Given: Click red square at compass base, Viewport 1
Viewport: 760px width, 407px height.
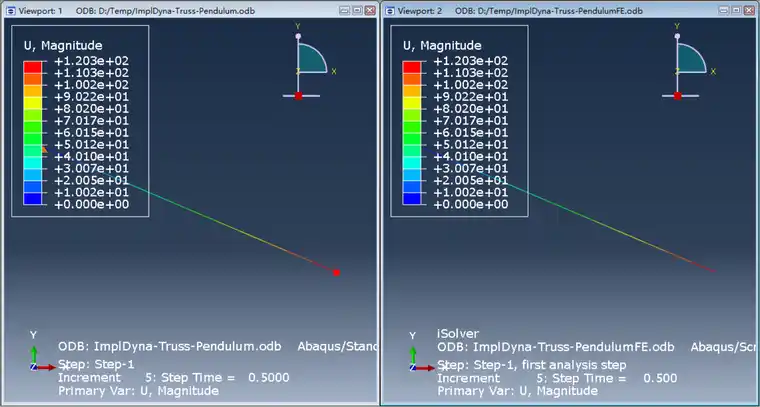Looking at the screenshot, I should point(299,96).
